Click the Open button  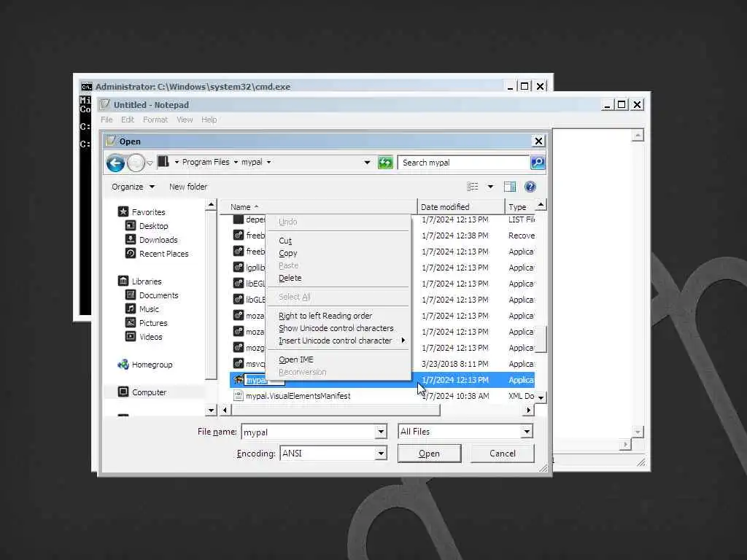429,454
